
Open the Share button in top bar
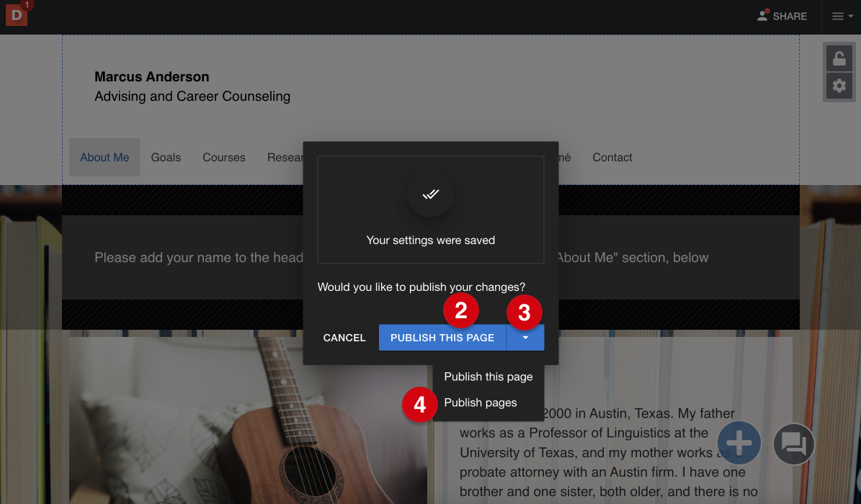tap(782, 16)
